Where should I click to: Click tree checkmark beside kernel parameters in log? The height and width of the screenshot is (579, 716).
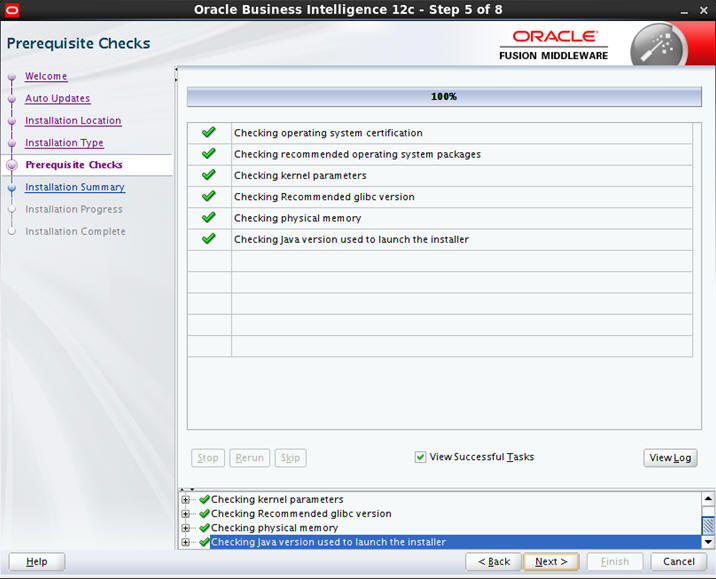pyautogui.click(x=205, y=500)
